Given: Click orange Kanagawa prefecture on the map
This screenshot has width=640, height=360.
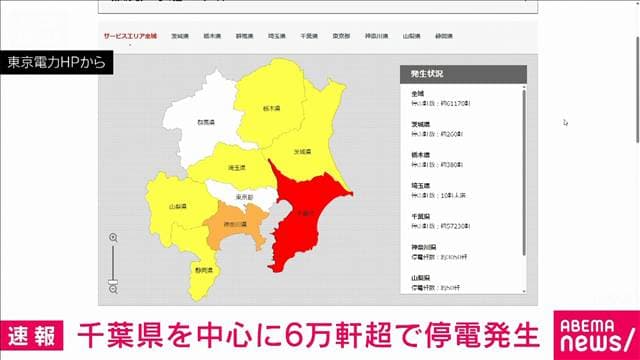Looking at the screenshot, I should (x=235, y=224).
